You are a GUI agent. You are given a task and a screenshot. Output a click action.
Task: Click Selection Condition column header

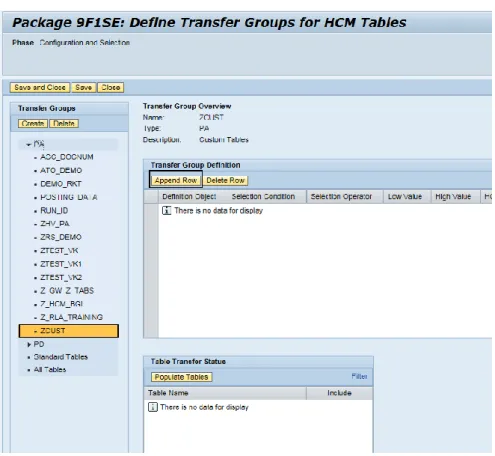coord(263,197)
